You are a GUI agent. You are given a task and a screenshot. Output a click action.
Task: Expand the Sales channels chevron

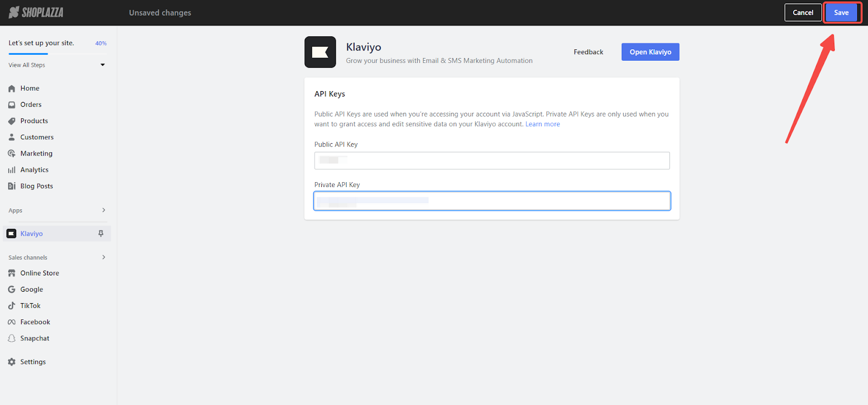pos(104,258)
